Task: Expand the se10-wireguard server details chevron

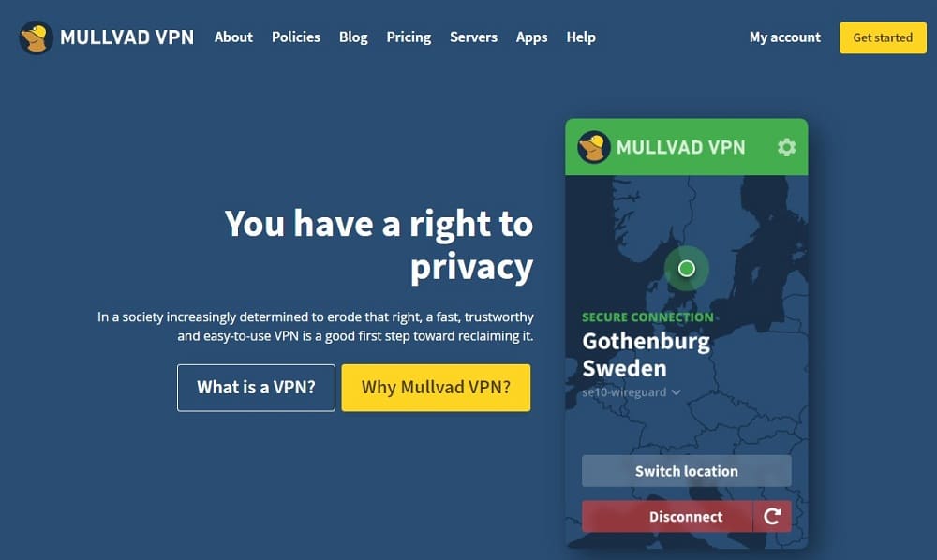Action: 676,392
